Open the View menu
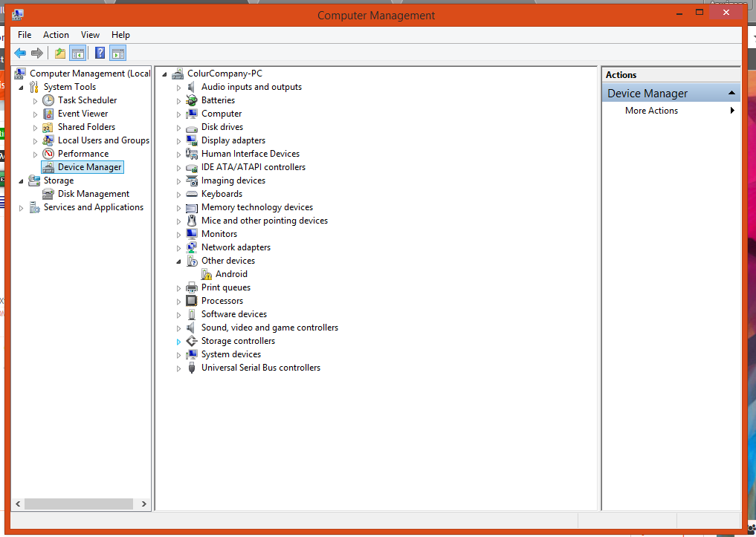The width and height of the screenshot is (756, 537). click(x=90, y=35)
